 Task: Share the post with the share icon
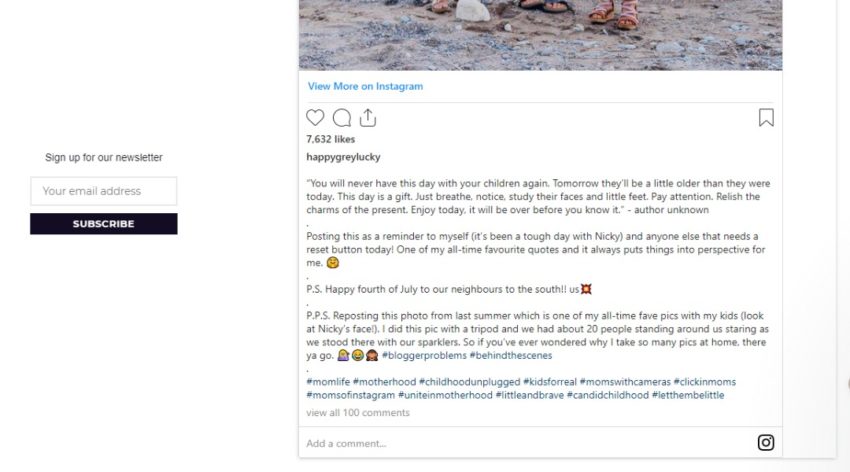click(x=367, y=118)
